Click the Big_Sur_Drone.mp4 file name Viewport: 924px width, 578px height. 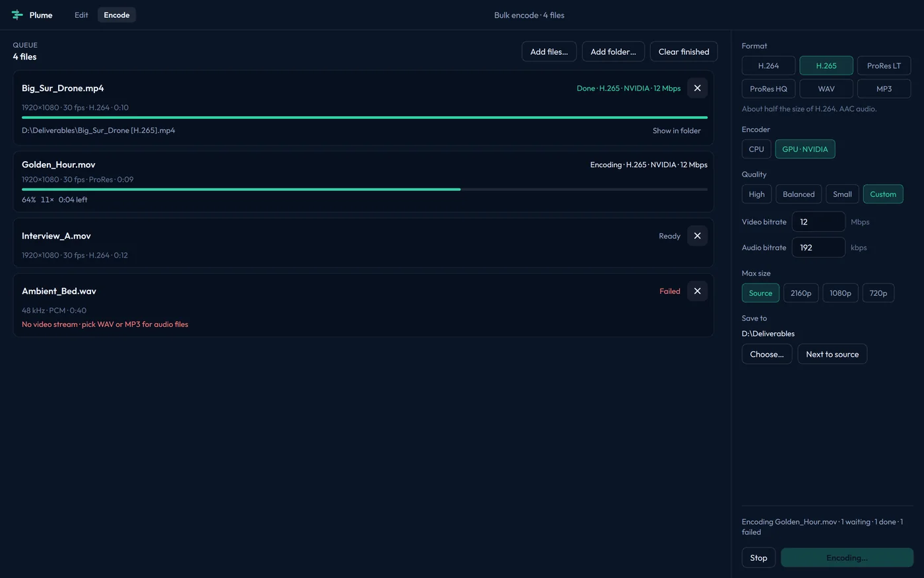click(63, 88)
